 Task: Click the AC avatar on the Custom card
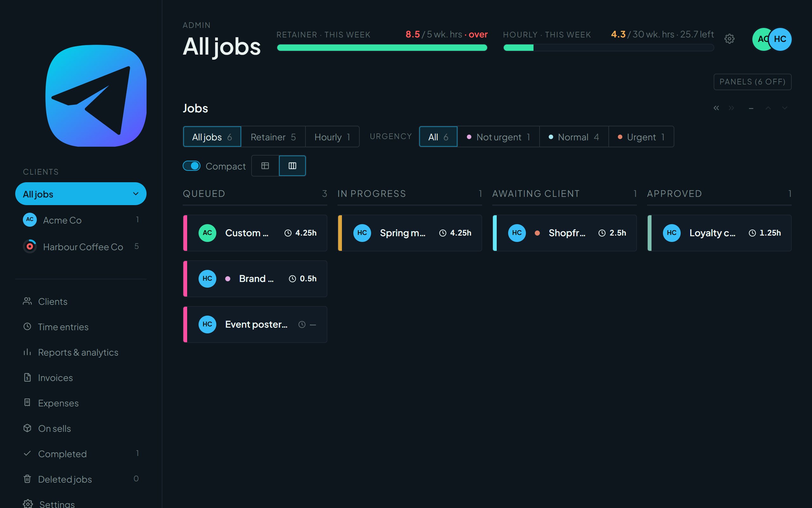tap(207, 233)
